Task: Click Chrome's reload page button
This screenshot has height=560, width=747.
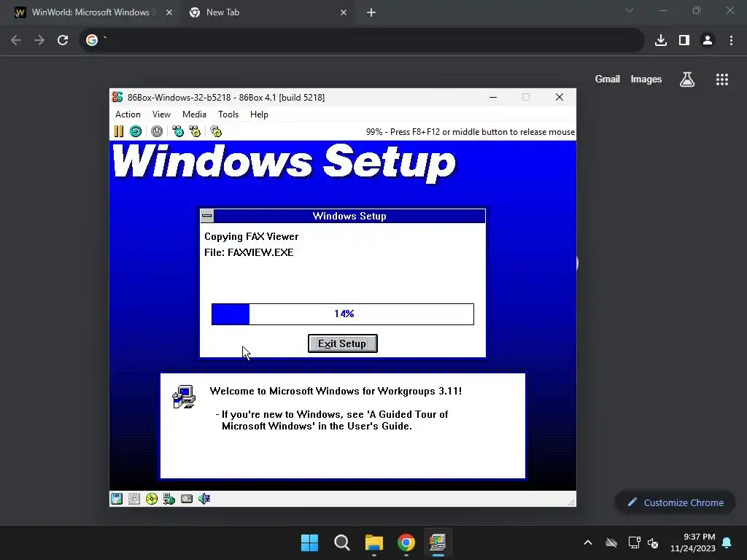Action: [63, 40]
